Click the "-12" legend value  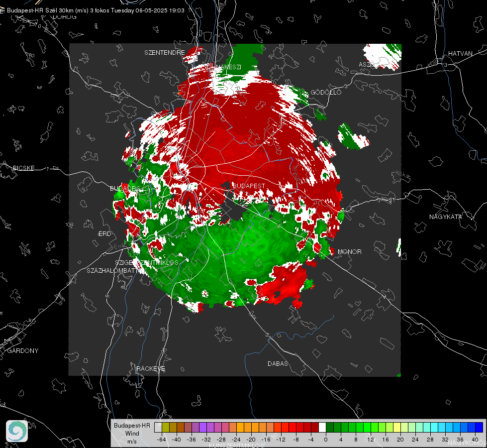click(281, 440)
